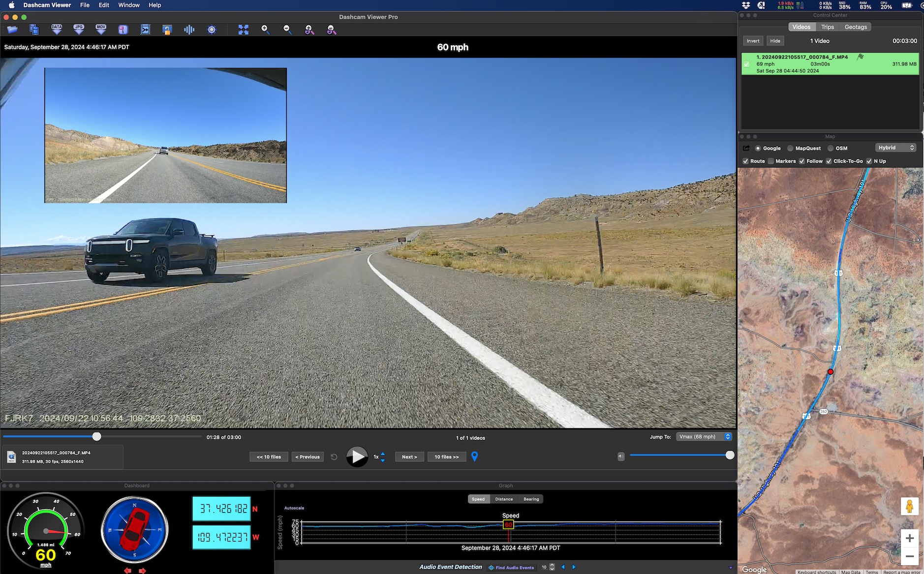This screenshot has height=574, width=924.
Task: Open the Jump To Vmax dropdown
Action: pos(704,437)
